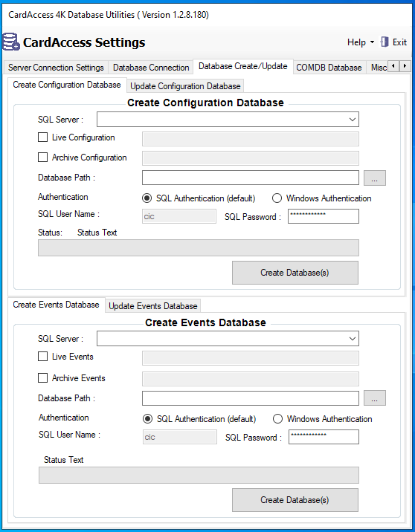Image resolution: width=415 pixels, height=532 pixels.
Task: Open the Update Events Database tab
Action: 152,305
